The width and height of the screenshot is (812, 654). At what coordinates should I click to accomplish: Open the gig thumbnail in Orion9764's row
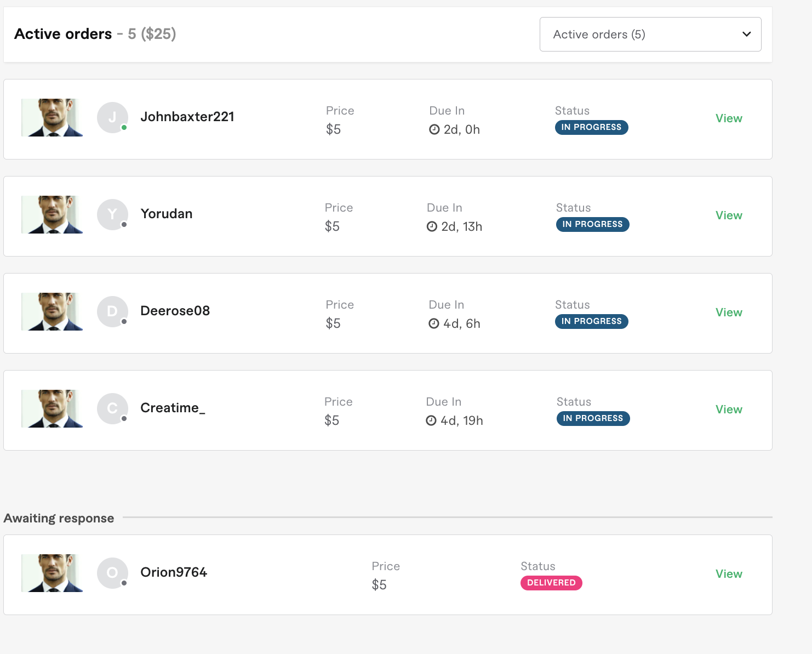(x=52, y=573)
